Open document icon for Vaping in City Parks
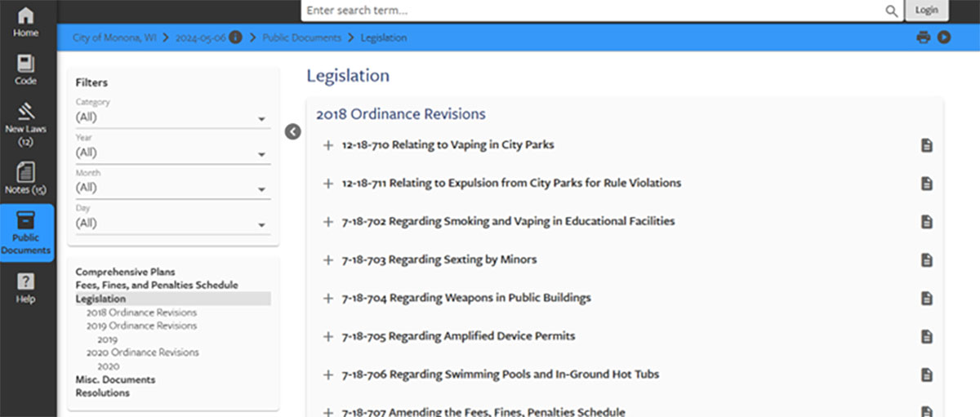Image resolution: width=980 pixels, height=417 pixels. pyautogui.click(x=926, y=145)
